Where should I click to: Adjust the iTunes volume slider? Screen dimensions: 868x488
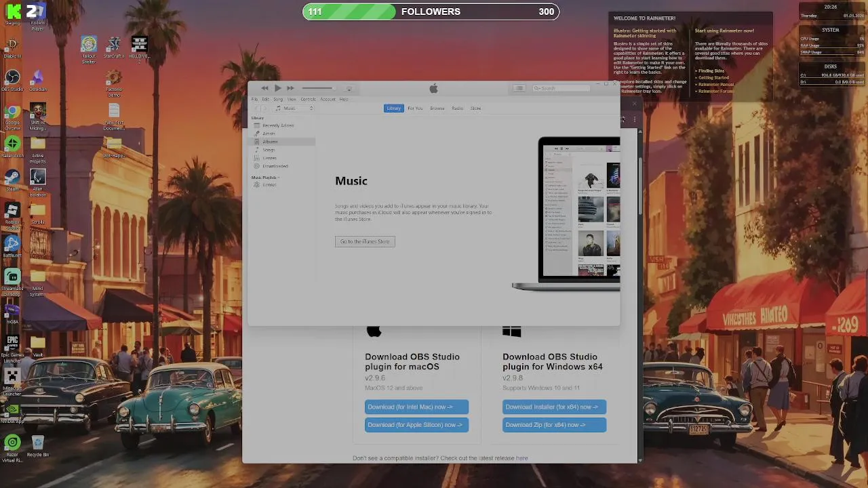click(318, 88)
